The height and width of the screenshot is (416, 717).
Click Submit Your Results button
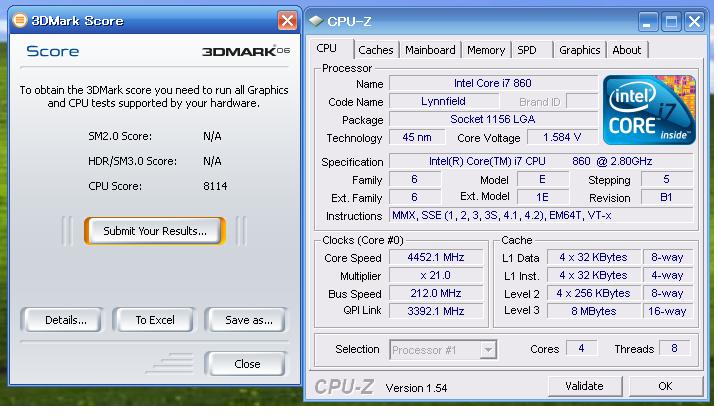click(155, 231)
